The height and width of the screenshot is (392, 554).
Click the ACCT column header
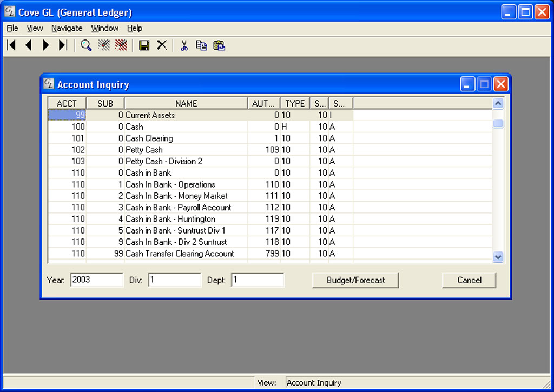tap(67, 103)
